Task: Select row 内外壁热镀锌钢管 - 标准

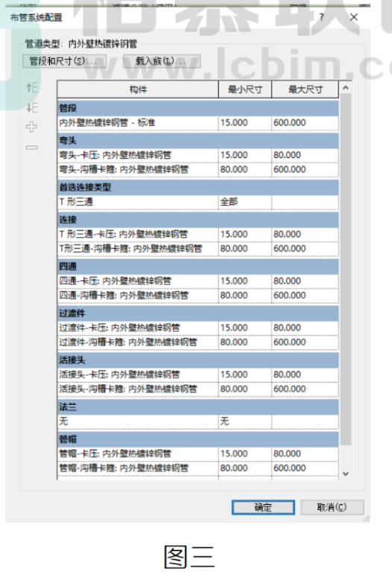Action: point(198,122)
